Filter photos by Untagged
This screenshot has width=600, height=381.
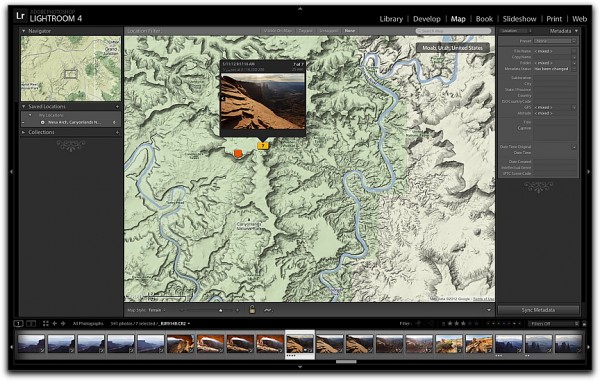click(328, 31)
